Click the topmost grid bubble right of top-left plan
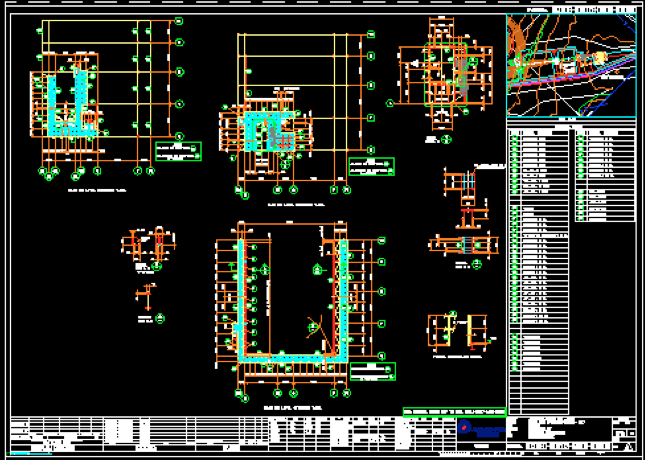 click(178, 20)
